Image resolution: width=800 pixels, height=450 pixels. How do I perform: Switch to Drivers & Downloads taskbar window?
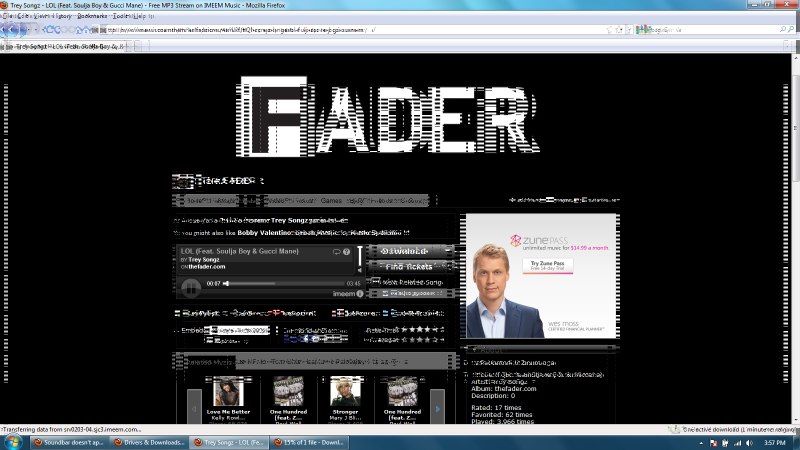[x=149, y=442]
